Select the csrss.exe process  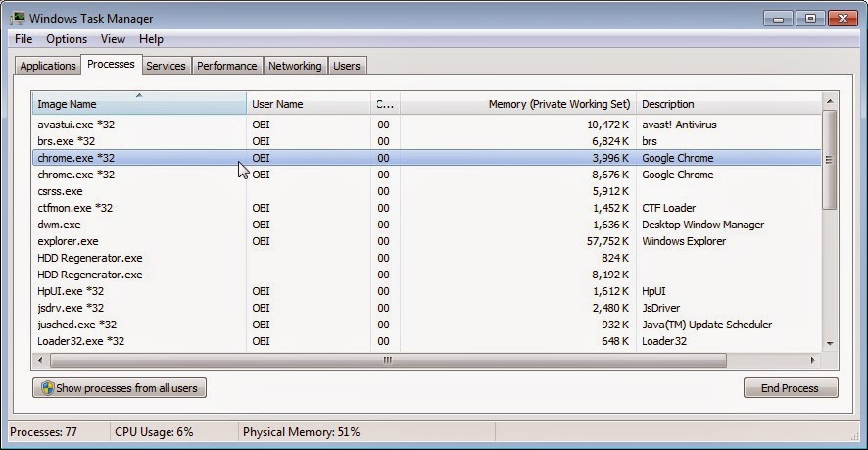pos(427,191)
